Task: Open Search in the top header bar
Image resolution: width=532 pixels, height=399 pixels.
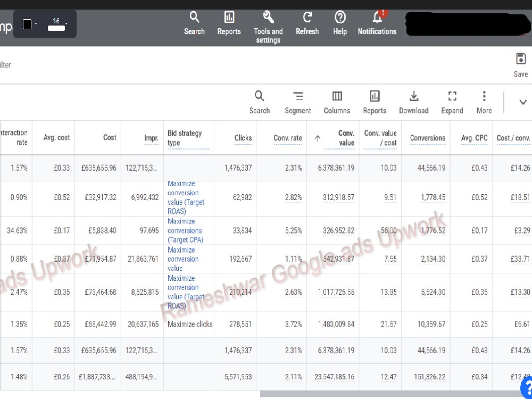Action: pos(194,23)
